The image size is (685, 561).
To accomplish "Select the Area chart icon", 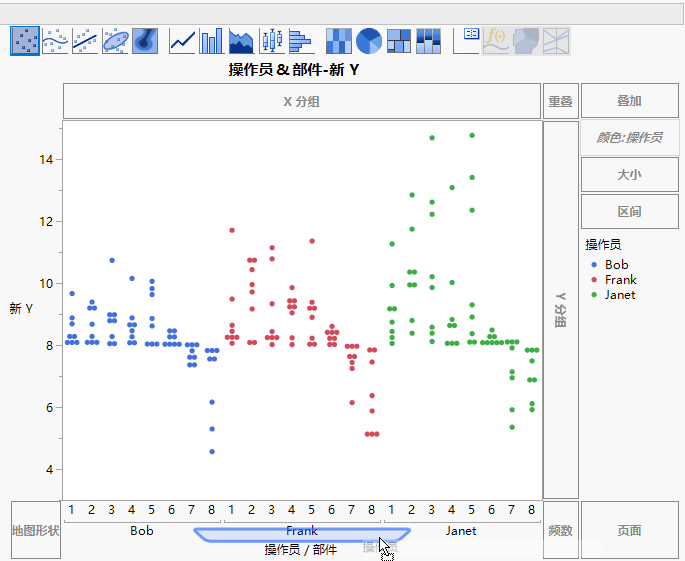I will [242, 41].
